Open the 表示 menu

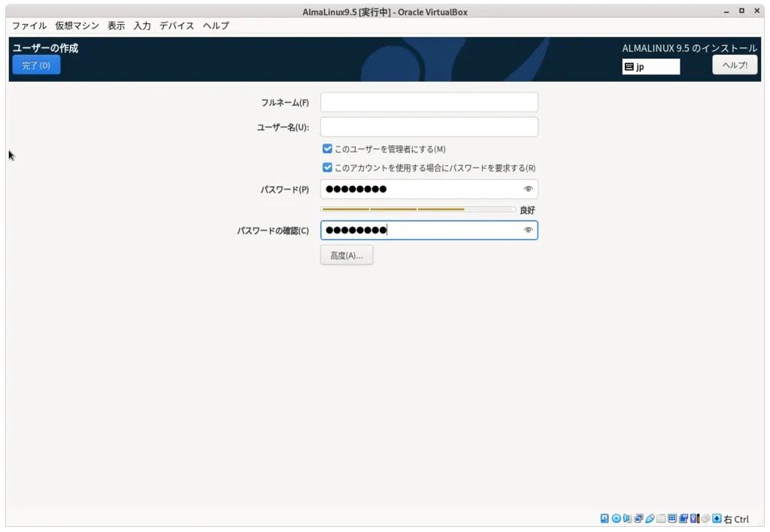[115, 25]
